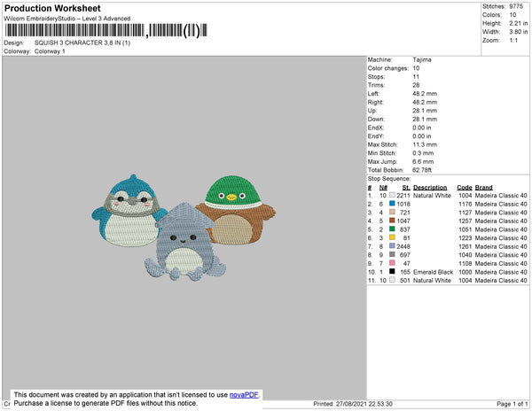Select the Max Stitch 11.3 mm value
The width and height of the screenshot is (532, 411).
coord(425,144)
